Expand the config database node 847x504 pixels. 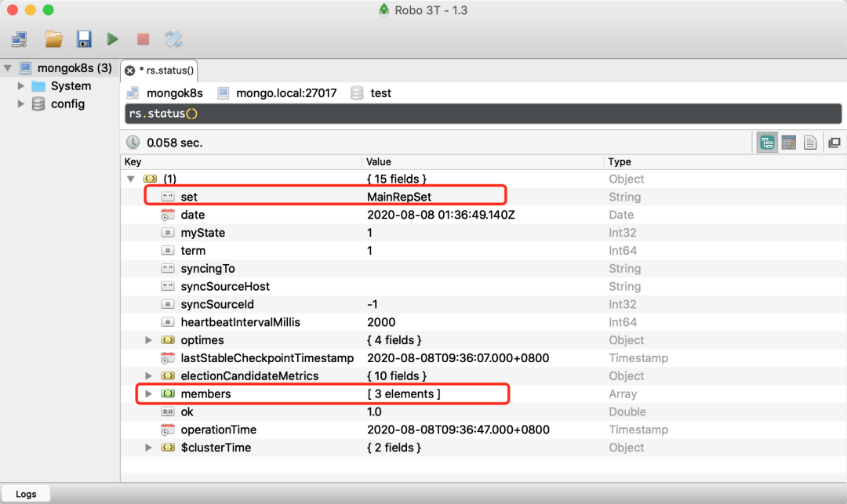21,103
